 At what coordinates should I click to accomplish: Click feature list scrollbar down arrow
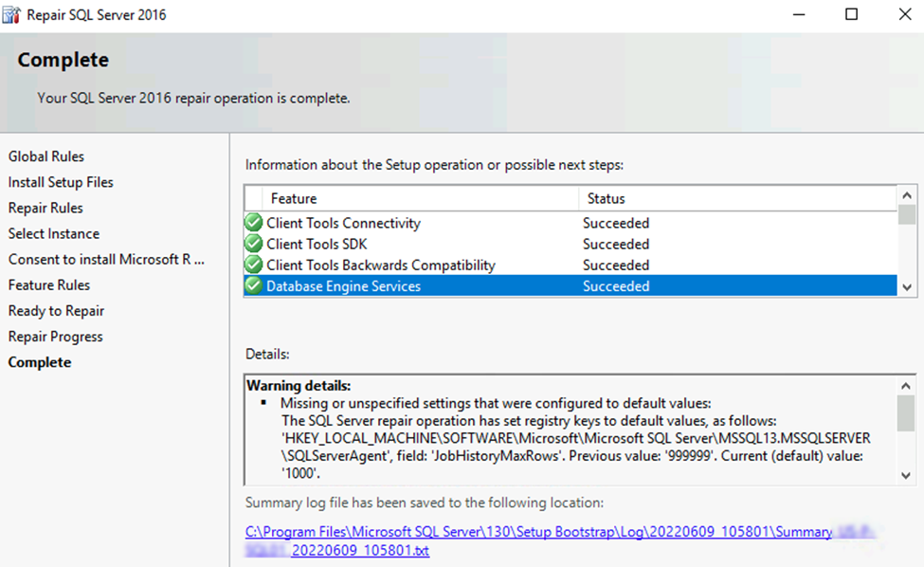[907, 287]
